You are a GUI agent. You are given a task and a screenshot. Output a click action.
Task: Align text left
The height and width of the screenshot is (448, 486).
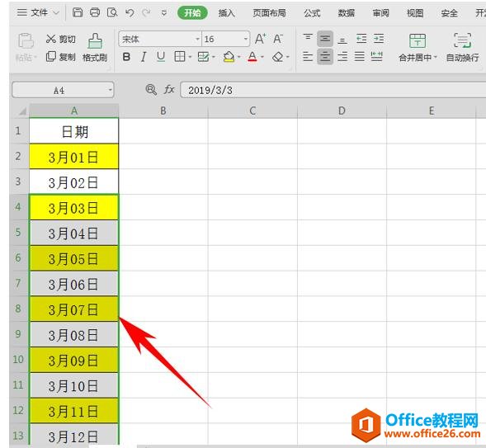tap(308, 57)
